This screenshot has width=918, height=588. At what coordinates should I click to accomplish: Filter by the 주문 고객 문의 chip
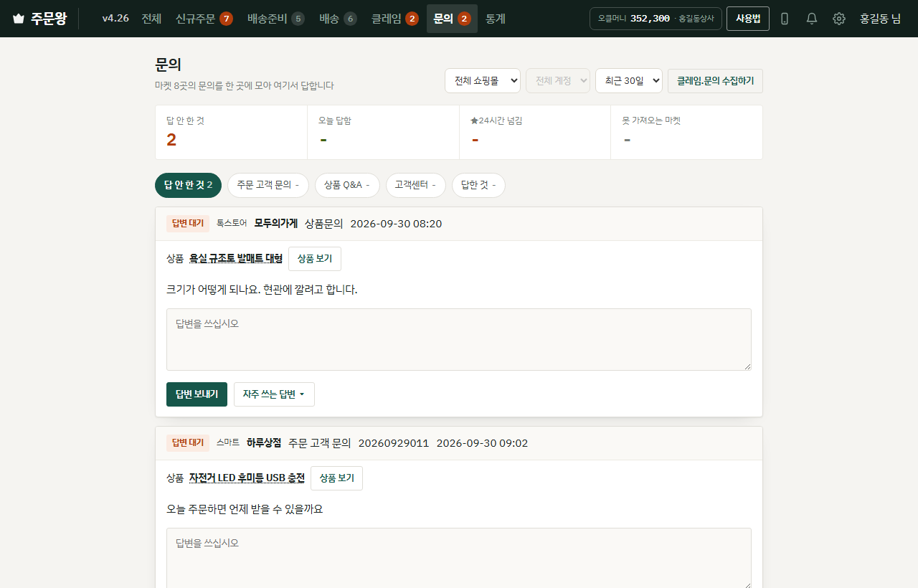[x=268, y=185]
